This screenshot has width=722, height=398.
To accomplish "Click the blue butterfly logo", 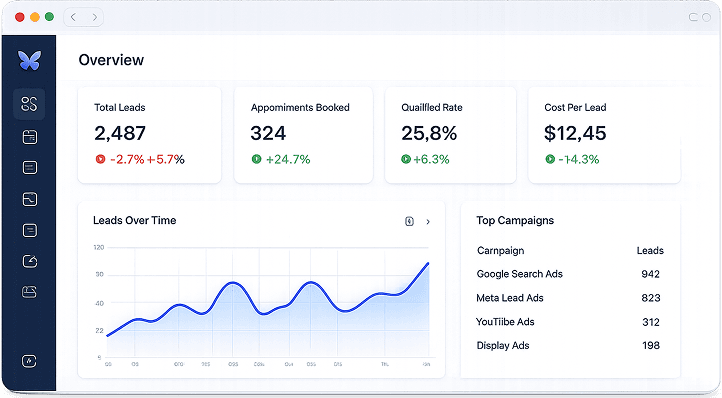I will coord(29,60).
